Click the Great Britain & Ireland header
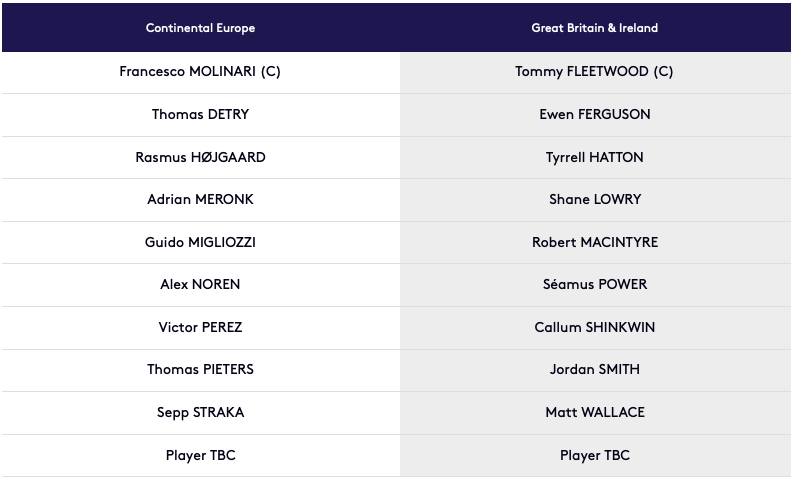The height and width of the screenshot is (477, 791). coord(595,28)
